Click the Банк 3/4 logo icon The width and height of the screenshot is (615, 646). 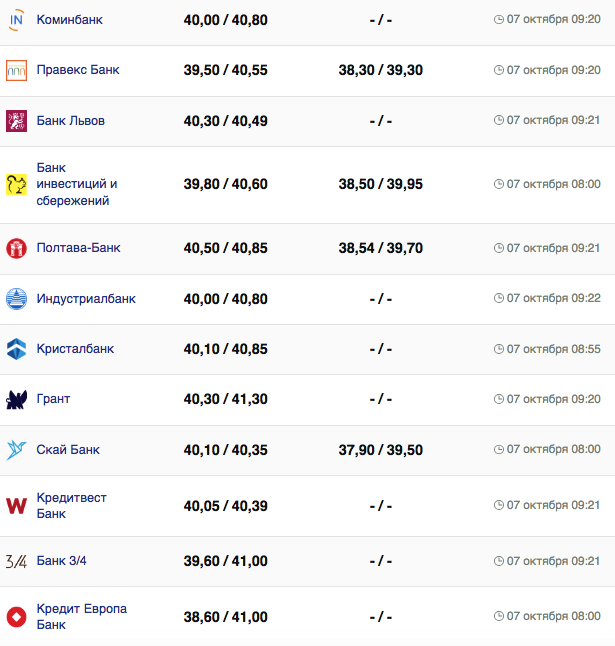click(16, 561)
